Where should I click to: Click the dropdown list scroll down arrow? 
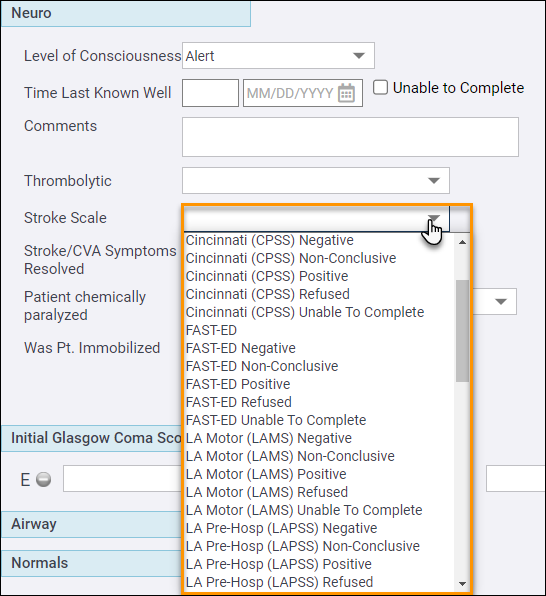462,583
